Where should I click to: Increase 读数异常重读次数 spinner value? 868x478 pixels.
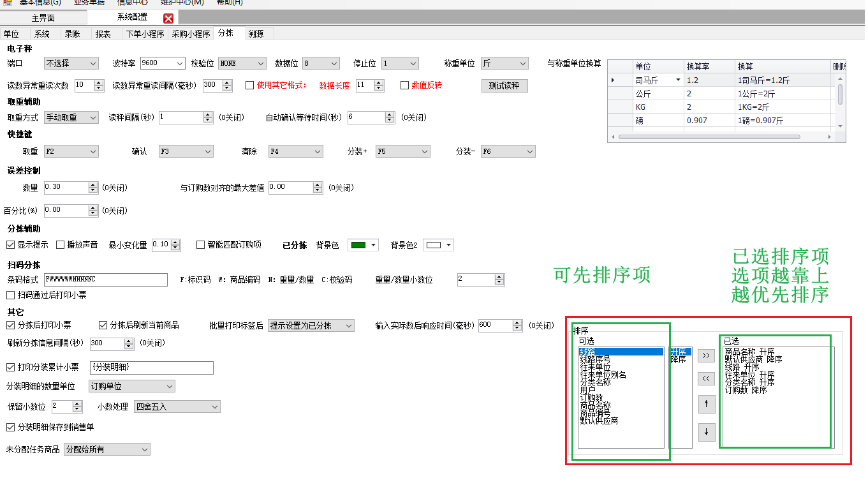[99, 82]
